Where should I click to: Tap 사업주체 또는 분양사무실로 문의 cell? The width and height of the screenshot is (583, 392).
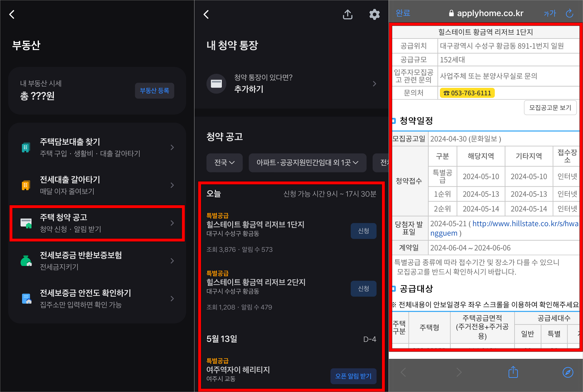click(x=508, y=76)
